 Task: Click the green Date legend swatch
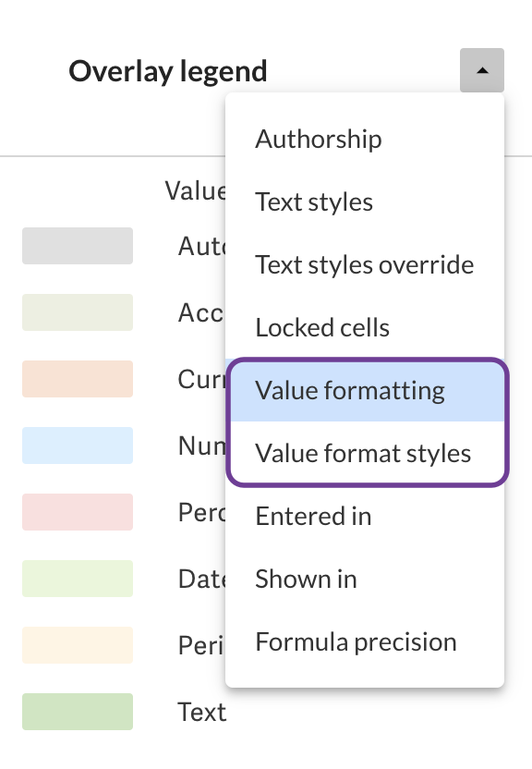pos(77,579)
